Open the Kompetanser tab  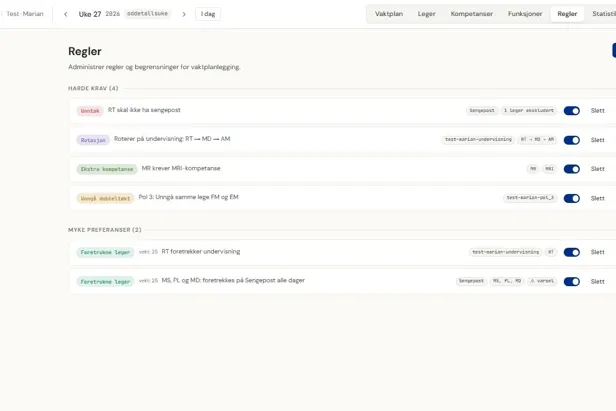[x=471, y=14]
